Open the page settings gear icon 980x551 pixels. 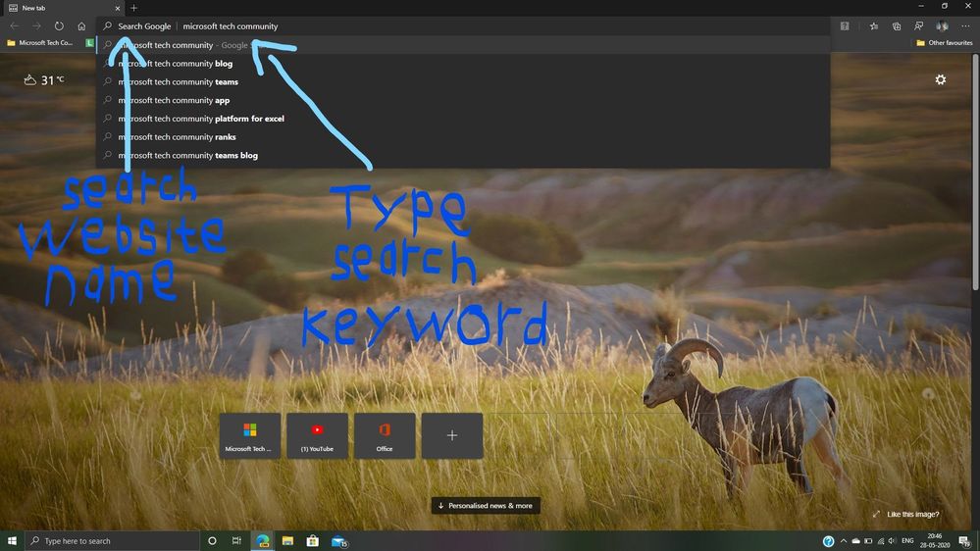(x=940, y=79)
